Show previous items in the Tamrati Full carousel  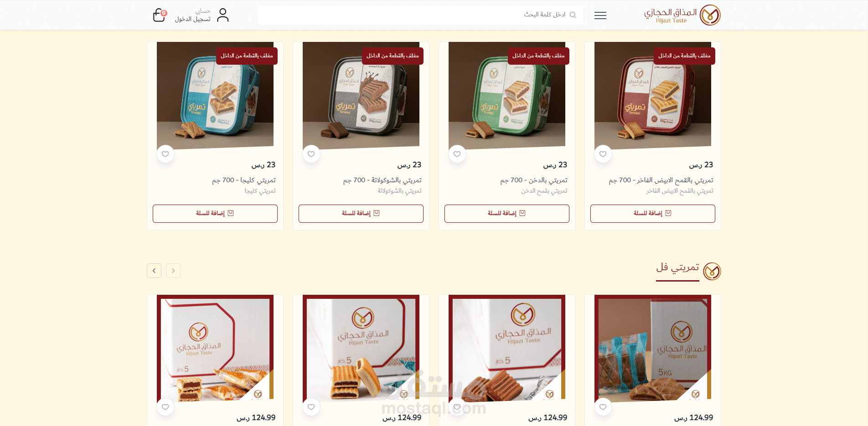pyautogui.click(x=173, y=271)
